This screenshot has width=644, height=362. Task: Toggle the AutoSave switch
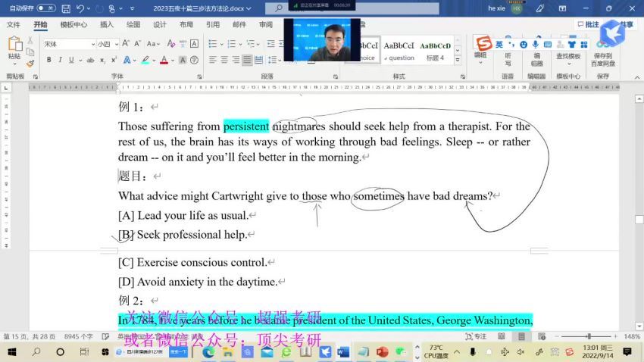tap(45, 8)
